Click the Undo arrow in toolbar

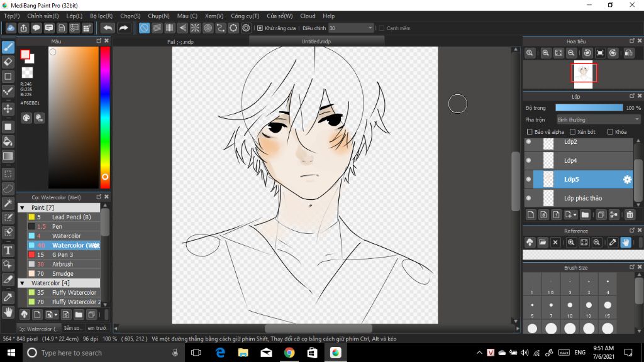108,28
